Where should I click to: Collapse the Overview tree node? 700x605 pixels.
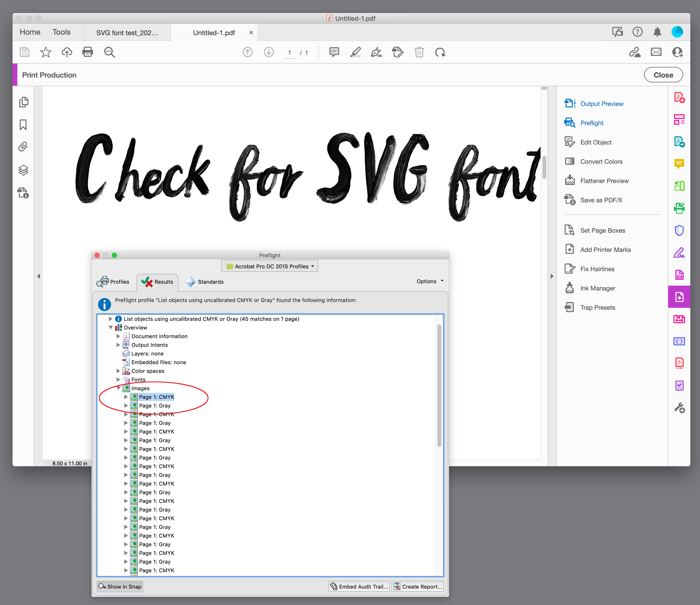(x=111, y=327)
